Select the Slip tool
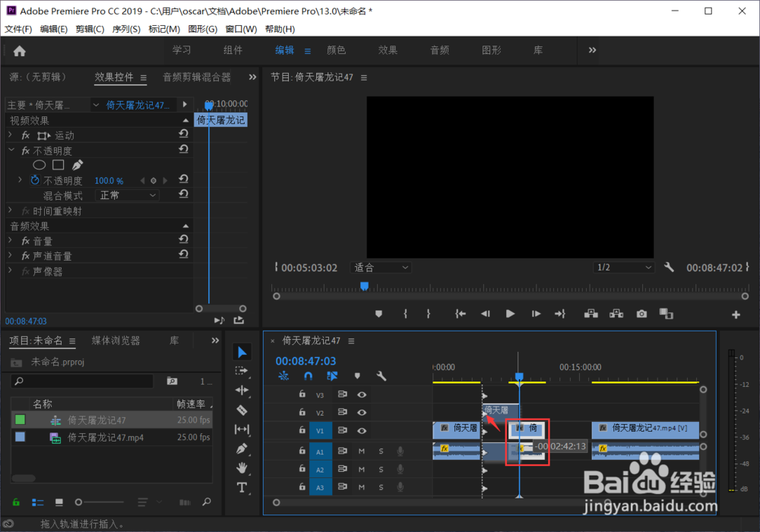The image size is (760, 532). 242,429
